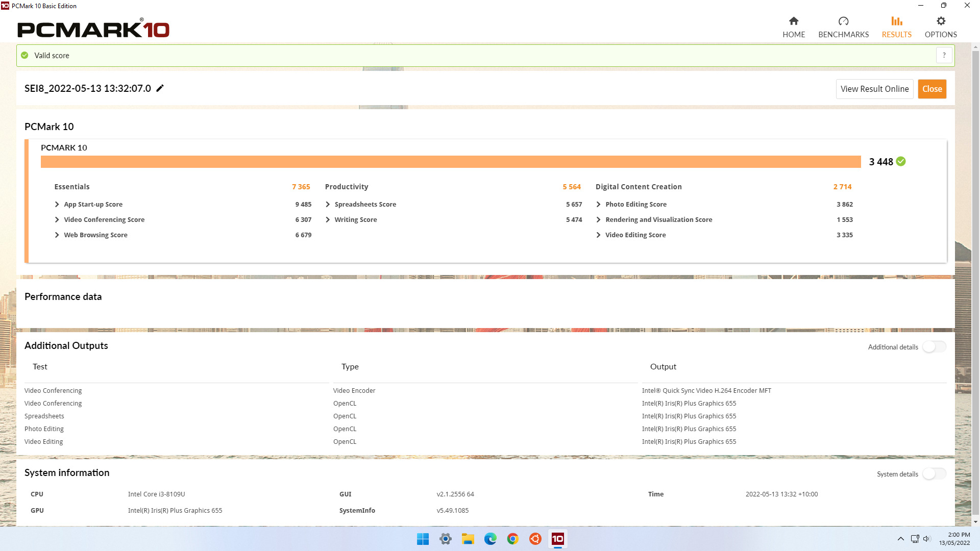The image size is (980, 551).
Task: Click the Type column header
Action: (x=350, y=367)
